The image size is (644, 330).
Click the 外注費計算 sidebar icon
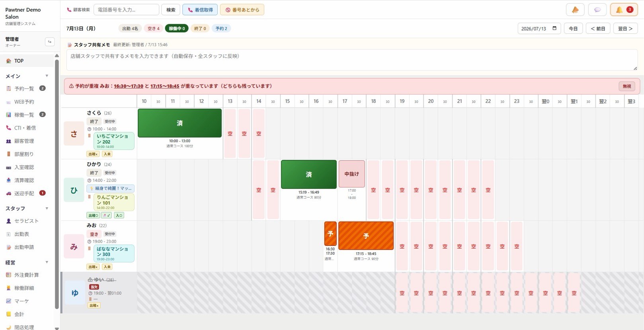pos(8,275)
